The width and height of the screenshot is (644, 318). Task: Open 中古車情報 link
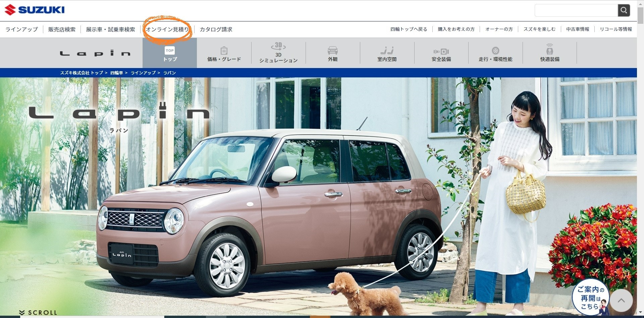pyautogui.click(x=578, y=29)
